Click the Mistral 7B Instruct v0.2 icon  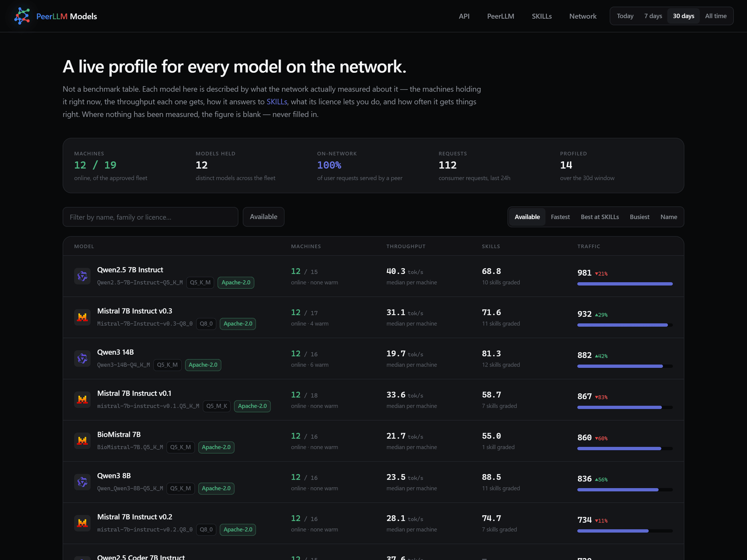[82, 523]
